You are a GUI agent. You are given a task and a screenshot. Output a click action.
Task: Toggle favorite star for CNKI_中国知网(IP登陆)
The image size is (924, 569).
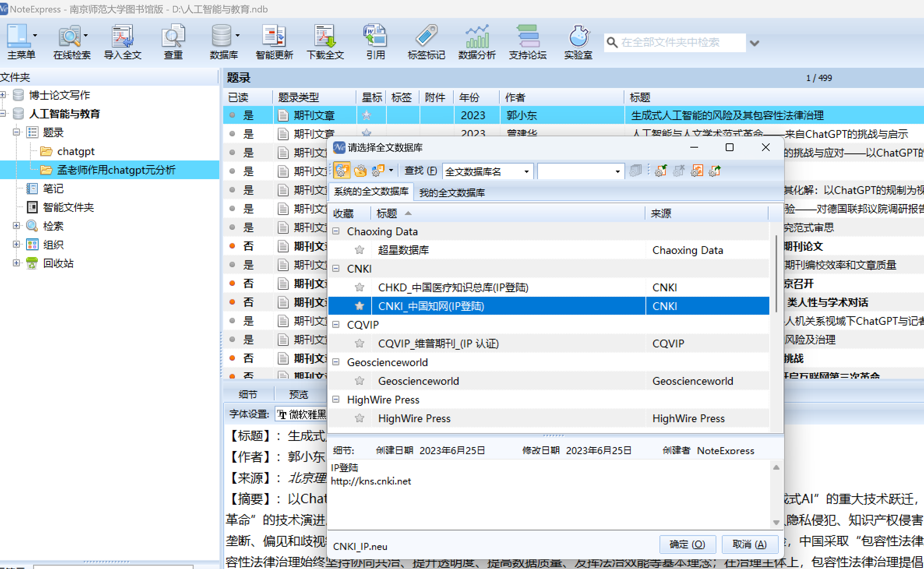click(360, 306)
